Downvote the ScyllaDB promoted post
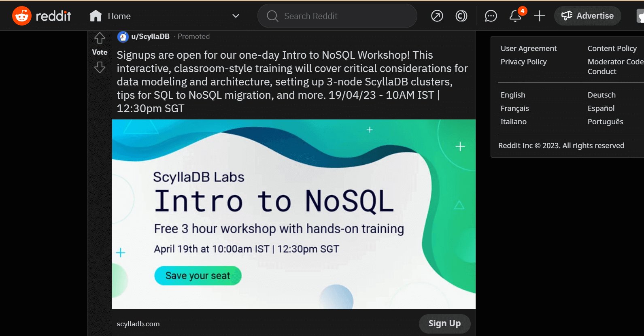 point(100,67)
